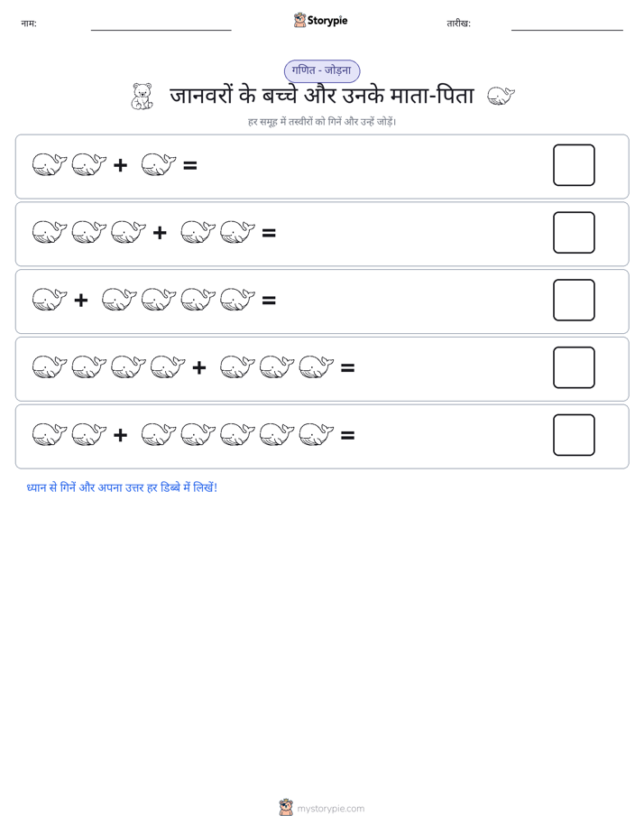The width and height of the screenshot is (644, 834).
Task: Select the fifth row answer box
Action: click(x=574, y=435)
